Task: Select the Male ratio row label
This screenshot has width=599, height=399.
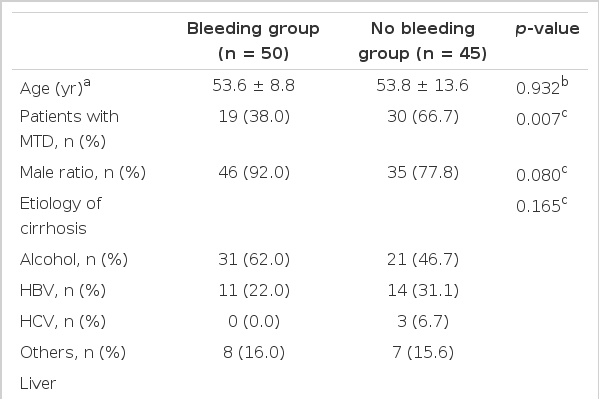Action: [x=83, y=172]
